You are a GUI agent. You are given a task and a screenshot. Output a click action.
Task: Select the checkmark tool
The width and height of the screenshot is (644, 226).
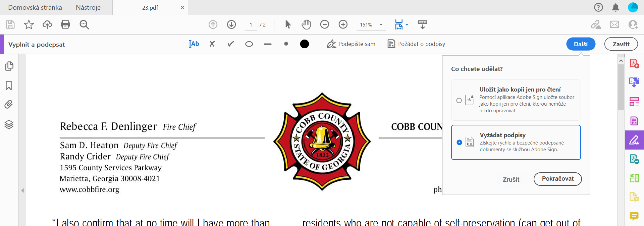point(230,44)
